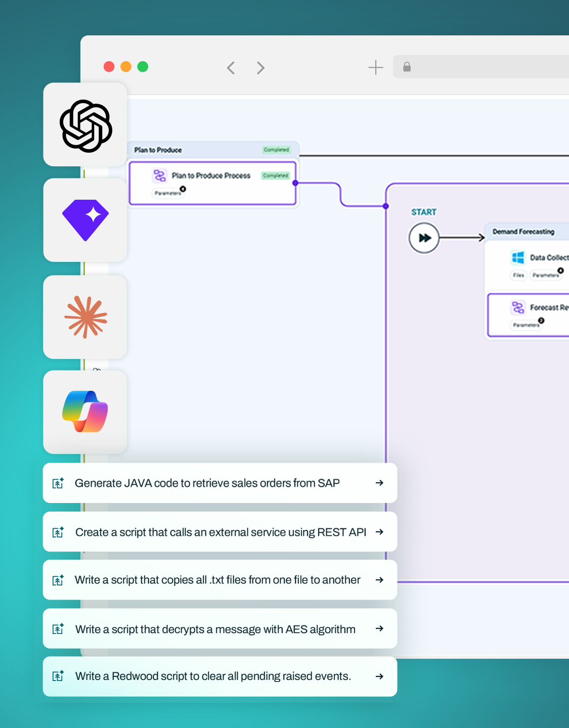Click the START label in the workflow
The width and height of the screenshot is (569, 728).
pos(424,212)
